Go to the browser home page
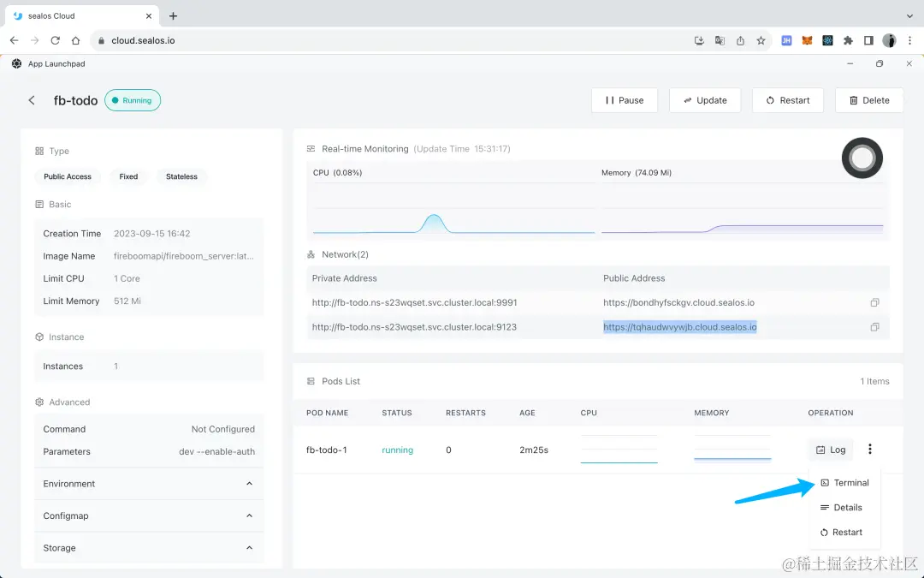This screenshot has height=578, width=924. [75, 41]
